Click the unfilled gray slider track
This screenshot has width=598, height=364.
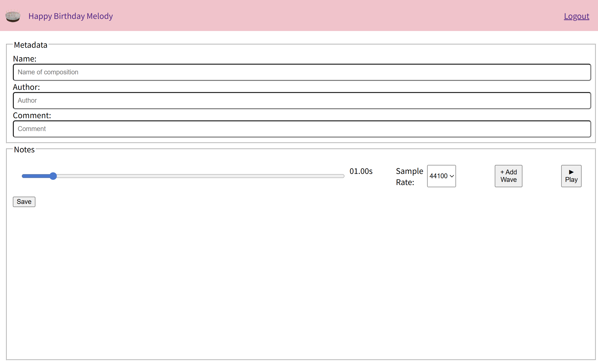click(199, 176)
